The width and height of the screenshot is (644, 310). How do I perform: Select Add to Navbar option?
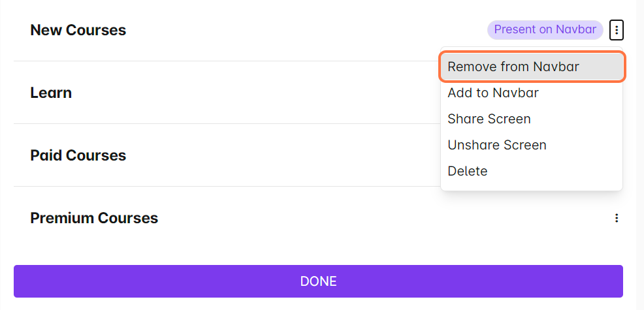pos(493,93)
